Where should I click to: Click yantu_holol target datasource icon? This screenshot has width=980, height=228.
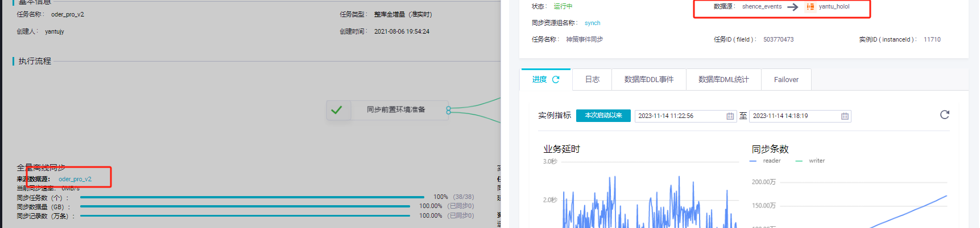click(x=810, y=7)
